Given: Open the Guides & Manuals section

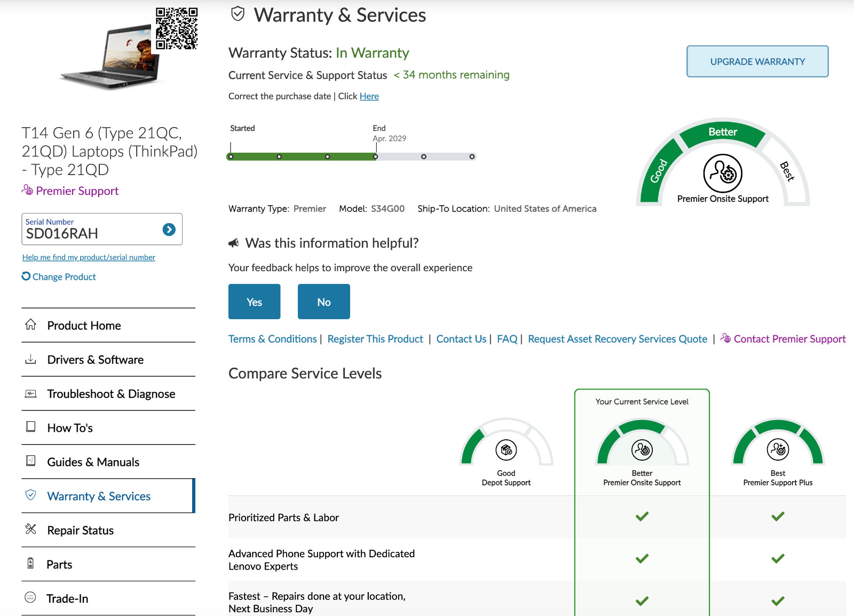Looking at the screenshot, I should pos(108,462).
